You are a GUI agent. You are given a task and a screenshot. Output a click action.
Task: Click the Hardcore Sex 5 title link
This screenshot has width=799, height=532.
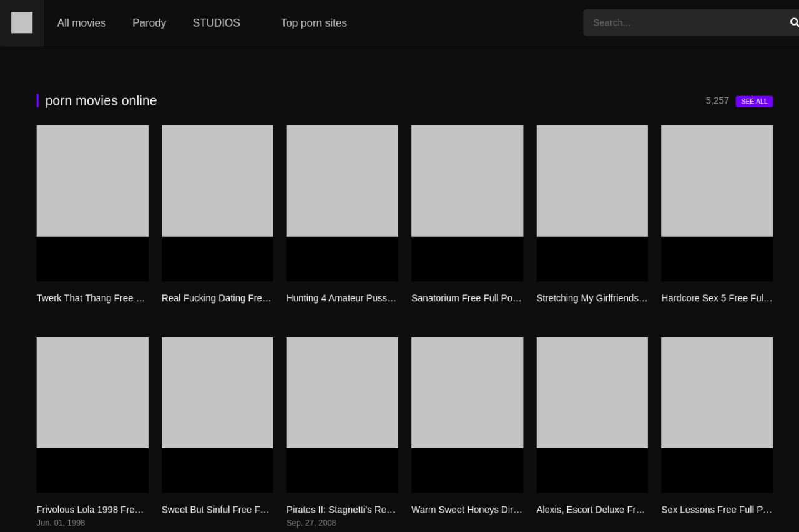coord(717,298)
